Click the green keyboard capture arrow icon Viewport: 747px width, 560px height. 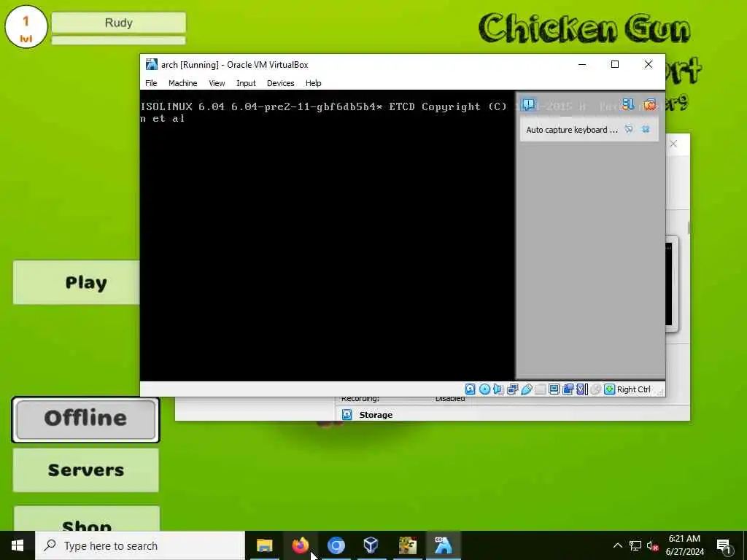[x=609, y=389]
